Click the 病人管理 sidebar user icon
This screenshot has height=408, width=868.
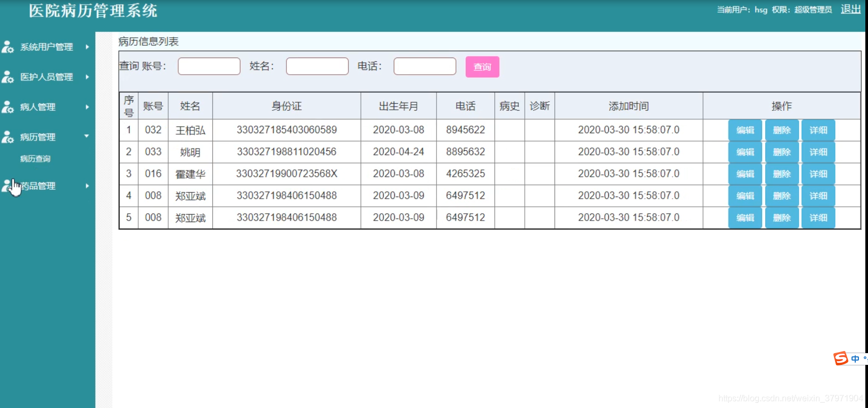pos(7,107)
